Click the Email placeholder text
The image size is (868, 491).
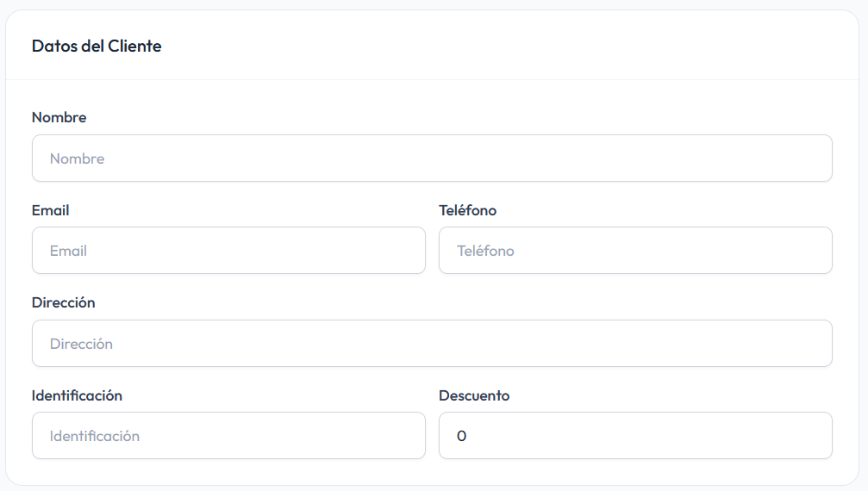[68, 252]
